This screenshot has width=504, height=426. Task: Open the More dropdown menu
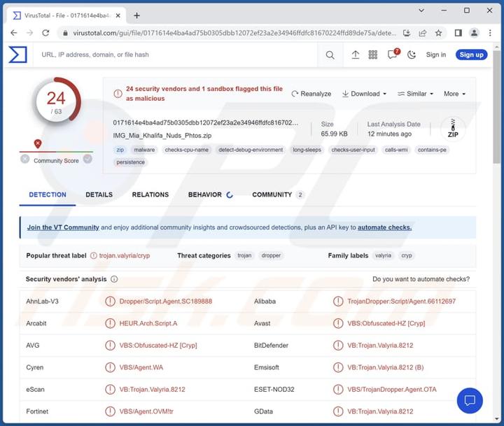(454, 94)
